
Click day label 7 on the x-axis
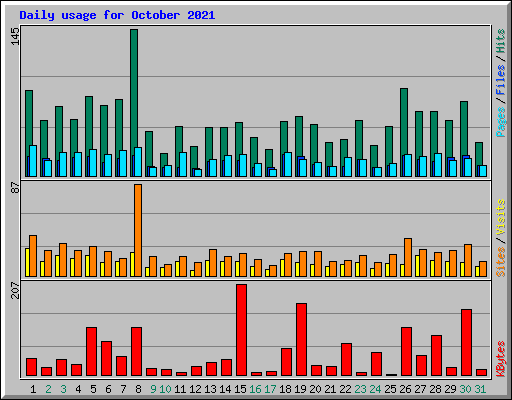[123, 389]
